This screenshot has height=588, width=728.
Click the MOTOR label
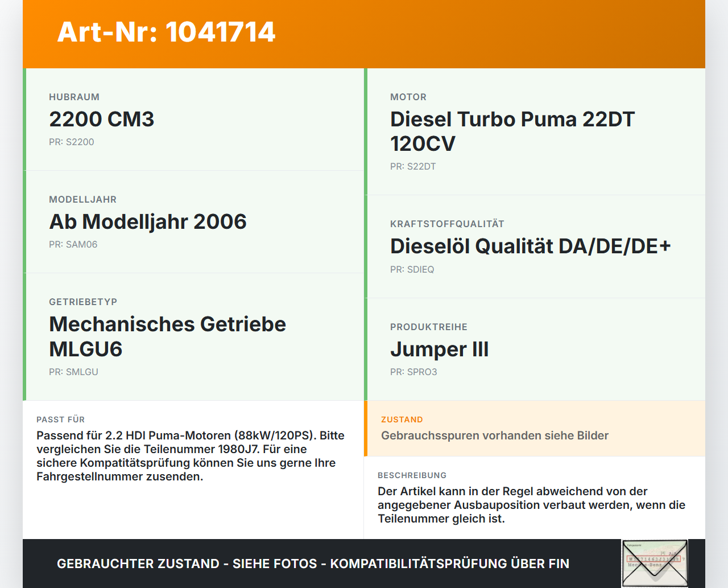[408, 97]
